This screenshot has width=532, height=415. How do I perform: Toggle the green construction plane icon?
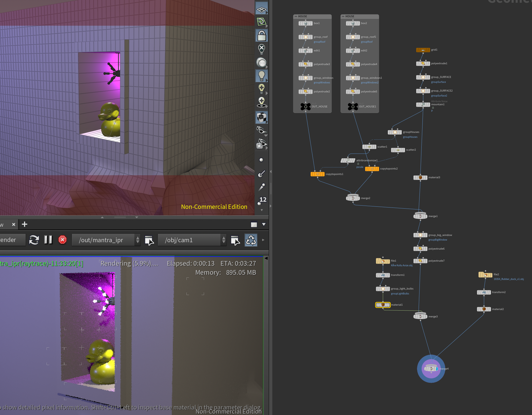point(261,22)
